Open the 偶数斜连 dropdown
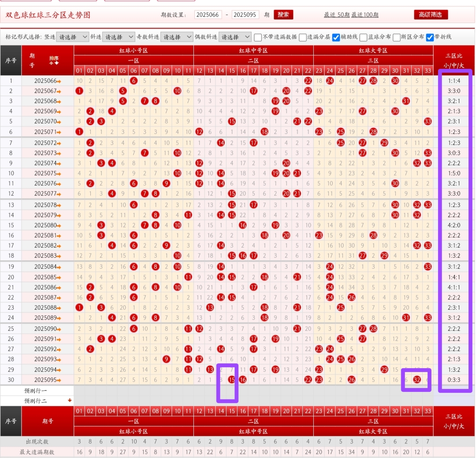 pos(235,37)
